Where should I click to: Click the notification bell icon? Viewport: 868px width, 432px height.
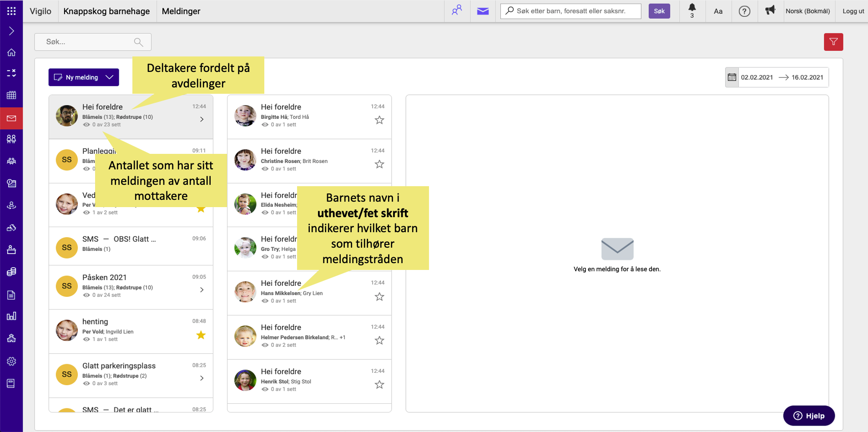(691, 8)
